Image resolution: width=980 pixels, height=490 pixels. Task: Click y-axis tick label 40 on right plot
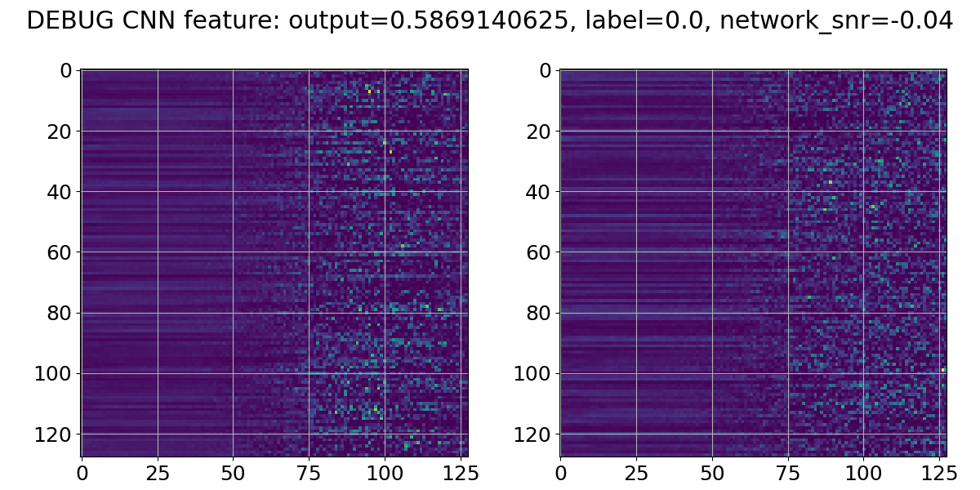539,192
